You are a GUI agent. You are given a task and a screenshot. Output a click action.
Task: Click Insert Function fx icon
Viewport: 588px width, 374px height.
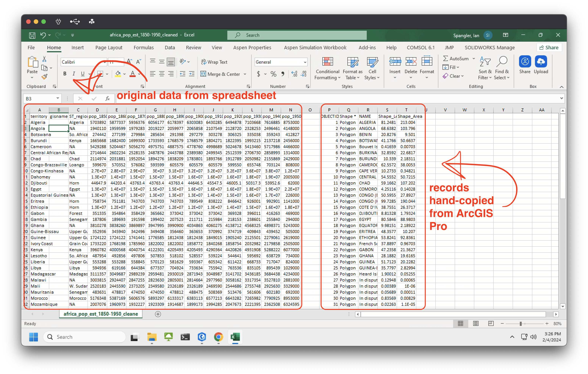click(x=107, y=99)
